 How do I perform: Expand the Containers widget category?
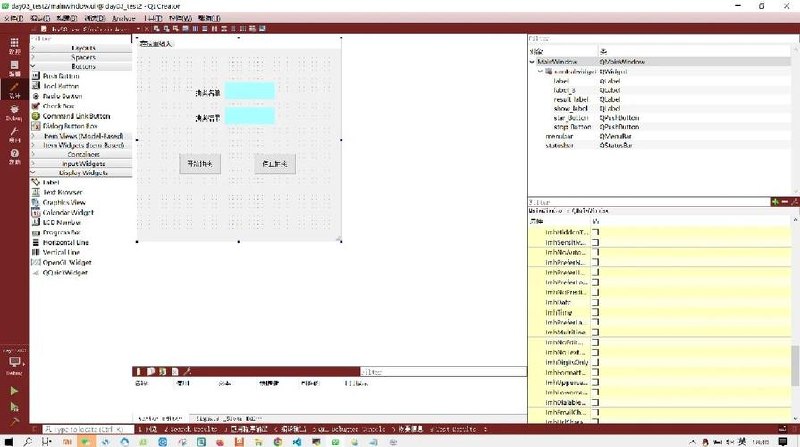(x=82, y=154)
